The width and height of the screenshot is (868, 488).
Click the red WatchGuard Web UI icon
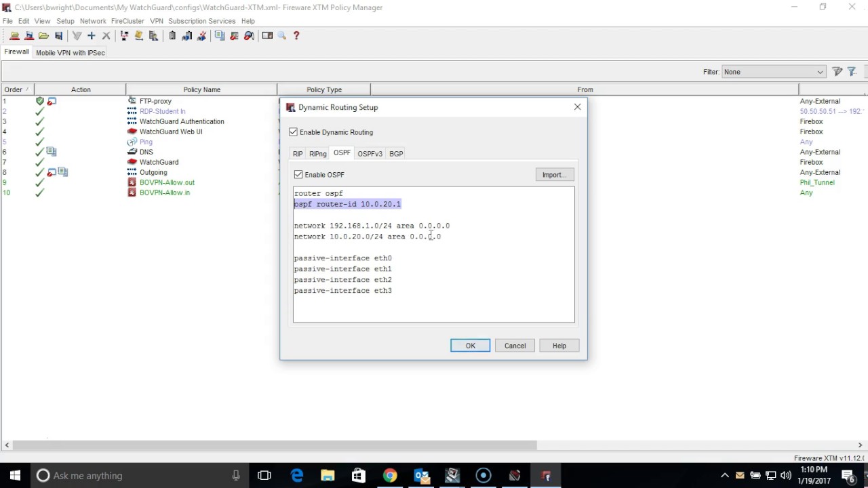click(x=132, y=131)
